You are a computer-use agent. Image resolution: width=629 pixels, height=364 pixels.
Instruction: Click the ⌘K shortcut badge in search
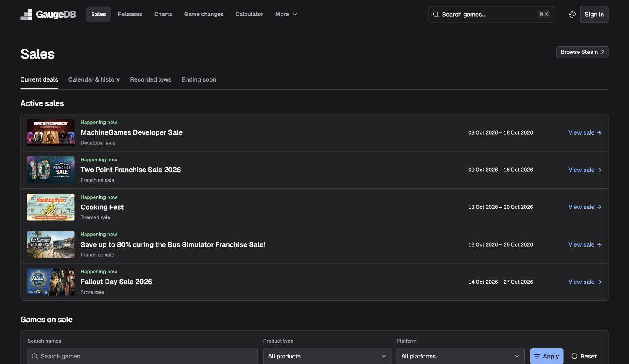pyautogui.click(x=543, y=15)
